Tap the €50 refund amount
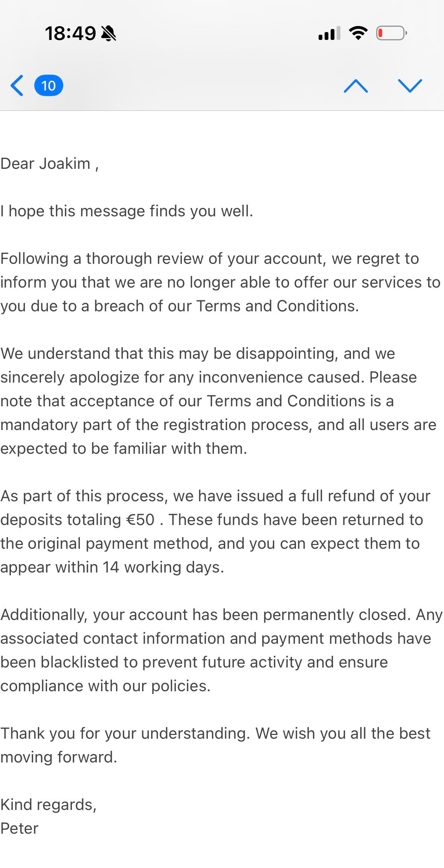This screenshot has width=444, height=868. 140,520
